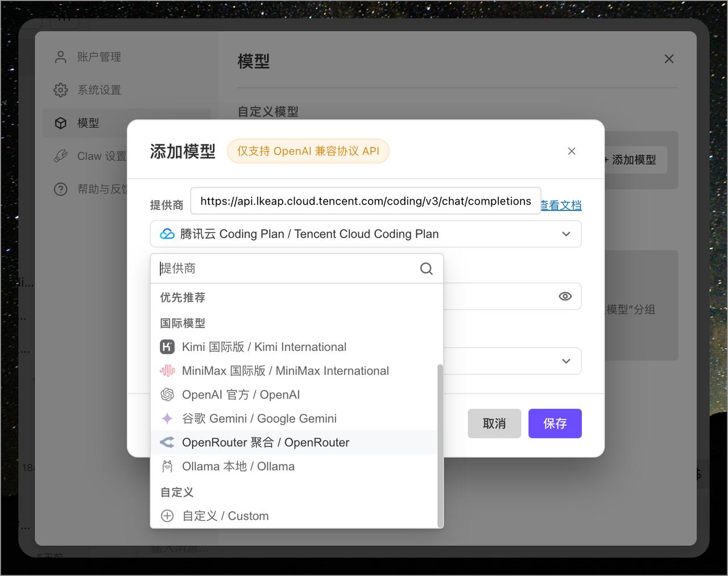Toggle API key visibility eye icon

(x=565, y=296)
